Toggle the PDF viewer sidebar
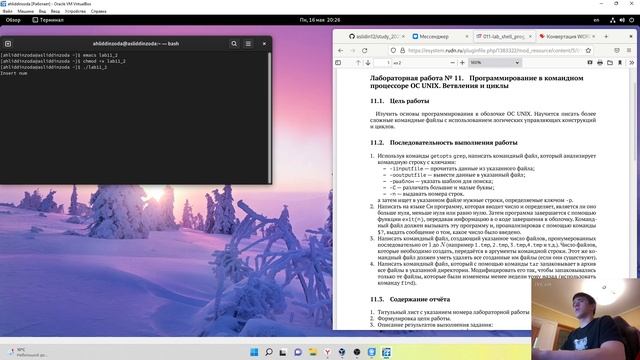640x360 pixels. [x=338, y=63]
